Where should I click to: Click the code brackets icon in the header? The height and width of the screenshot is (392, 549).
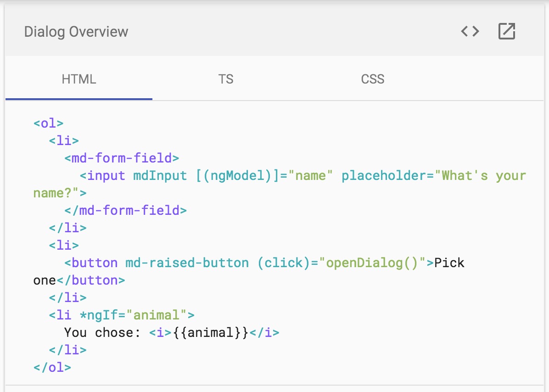coord(470,31)
